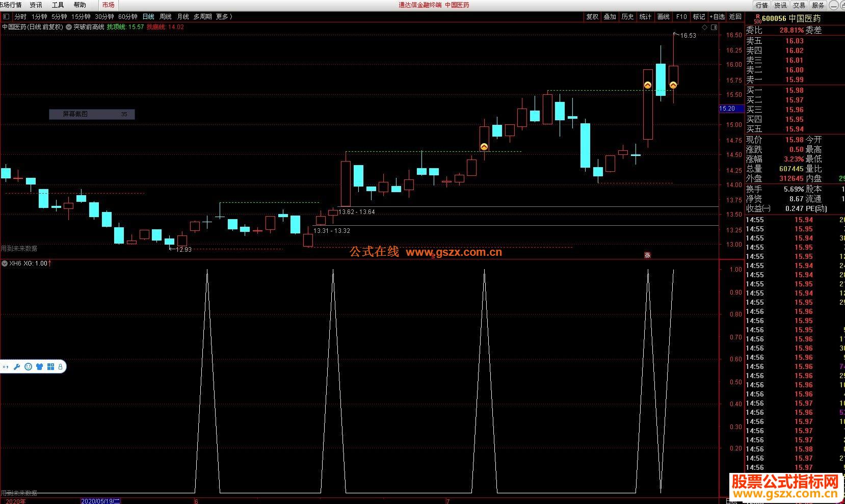Click the 叠加 overlay toolbar button
This screenshot has width=845, height=504.
610,17
